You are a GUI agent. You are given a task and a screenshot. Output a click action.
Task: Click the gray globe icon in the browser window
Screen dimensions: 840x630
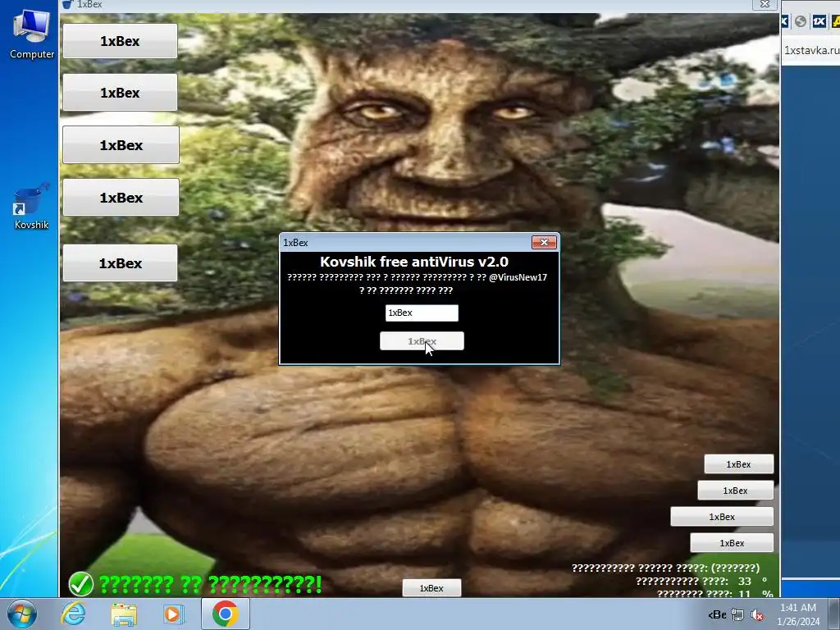801,21
